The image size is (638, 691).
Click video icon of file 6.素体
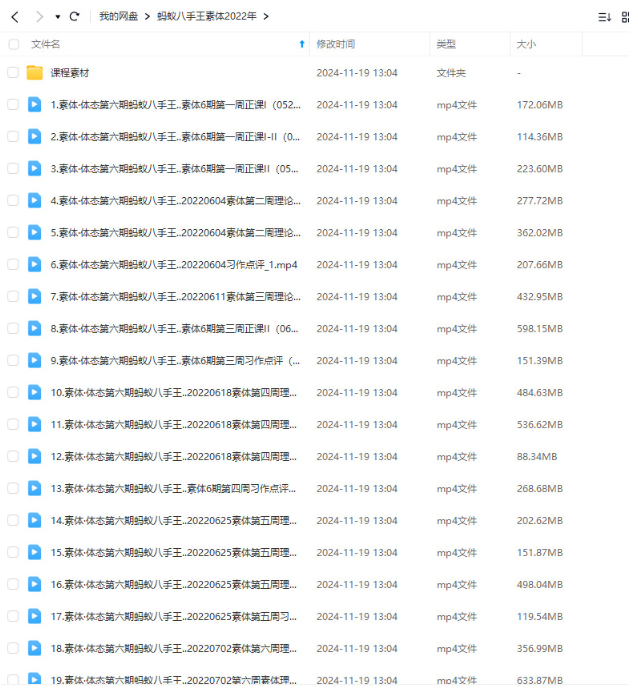(34, 264)
